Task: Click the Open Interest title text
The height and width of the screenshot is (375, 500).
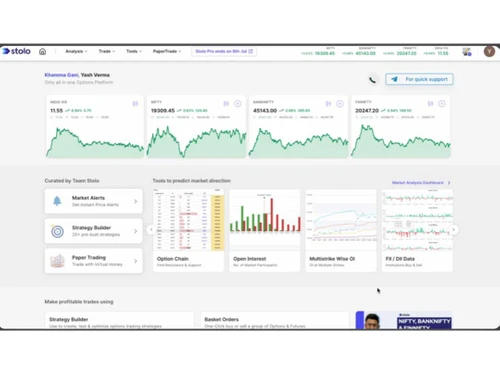Action: click(250, 259)
